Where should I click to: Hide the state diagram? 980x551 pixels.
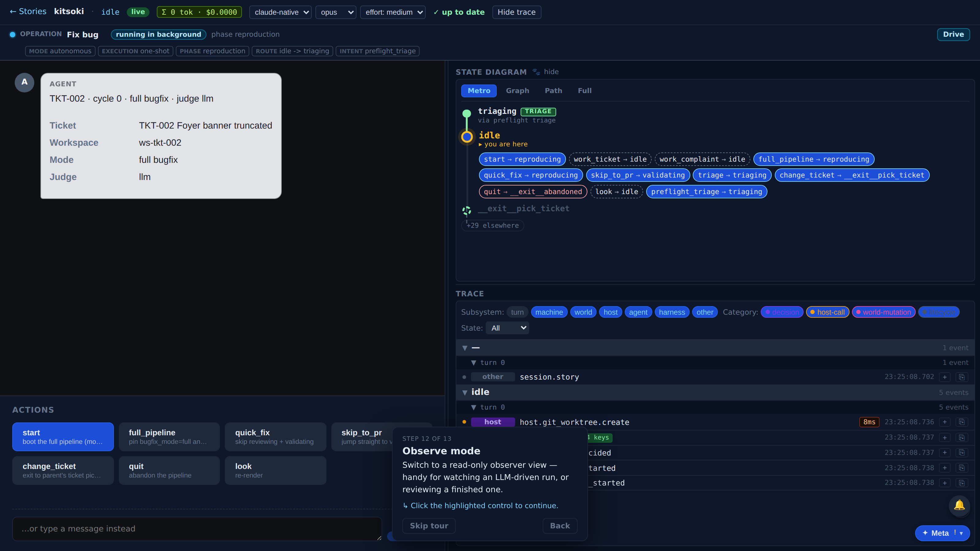point(551,72)
